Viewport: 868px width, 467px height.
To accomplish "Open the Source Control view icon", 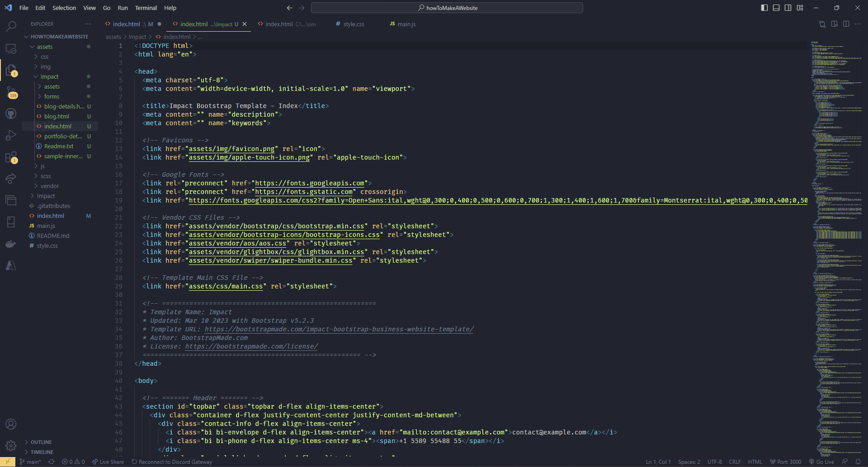I will point(11,93).
